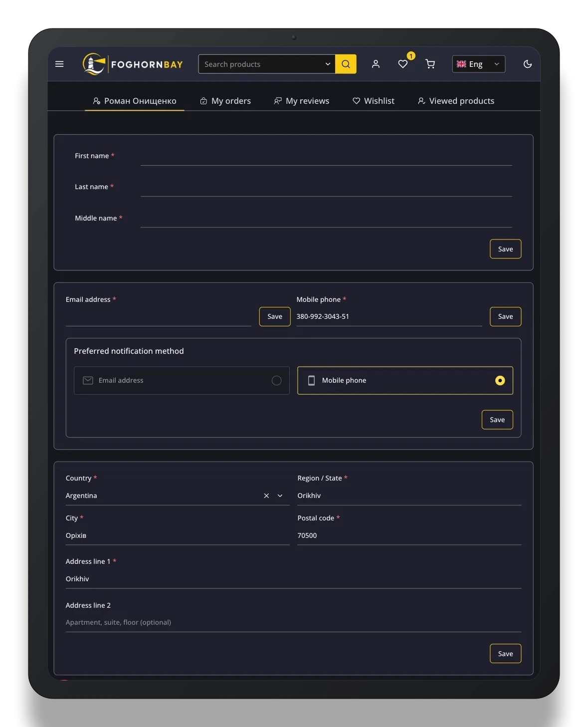Open the Viewed products tab
This screenshot has width=588, height=727.
click(456, 101)
